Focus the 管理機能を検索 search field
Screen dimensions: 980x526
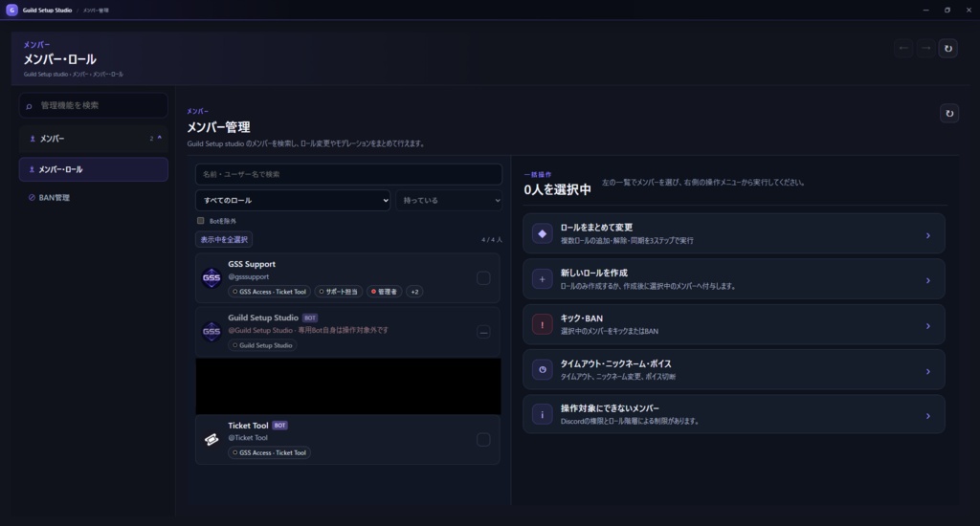point(93,105)
